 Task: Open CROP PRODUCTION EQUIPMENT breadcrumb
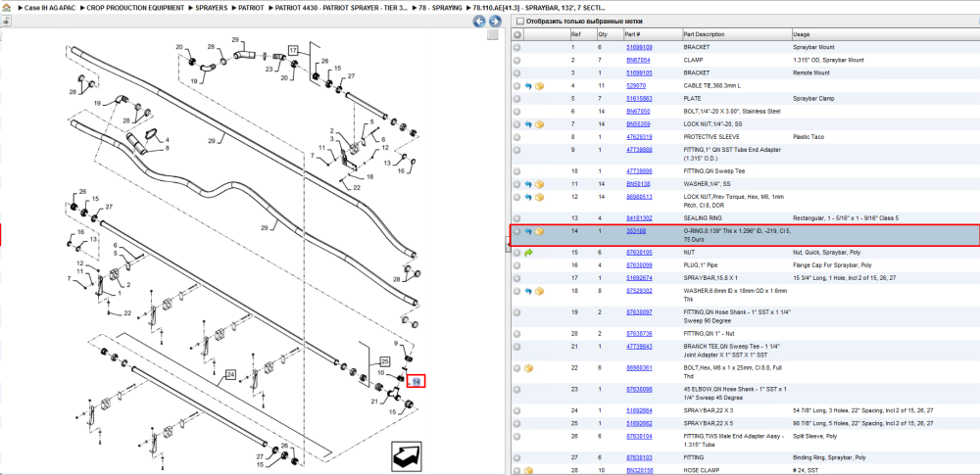point(135,8)
